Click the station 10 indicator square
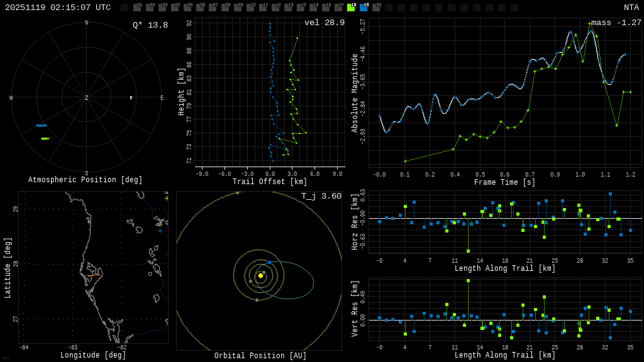The width and height of the screenshot is (644, 362). [x=250, y=8]
